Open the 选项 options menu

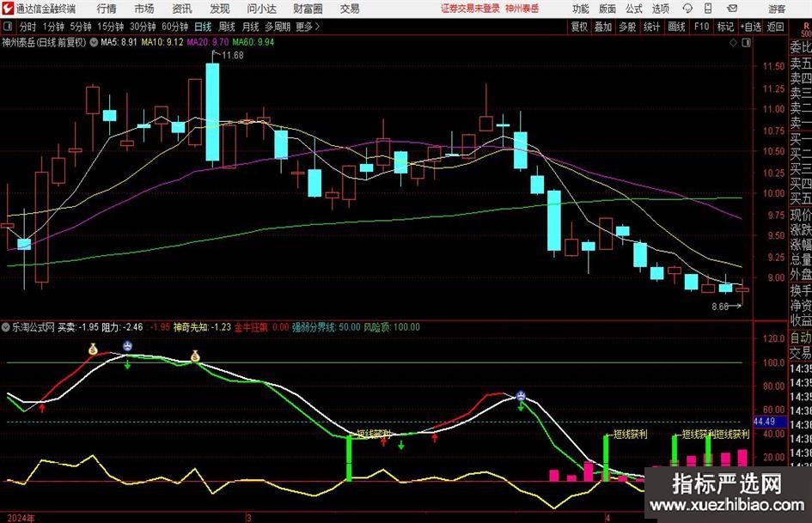(x=660, y=9)
